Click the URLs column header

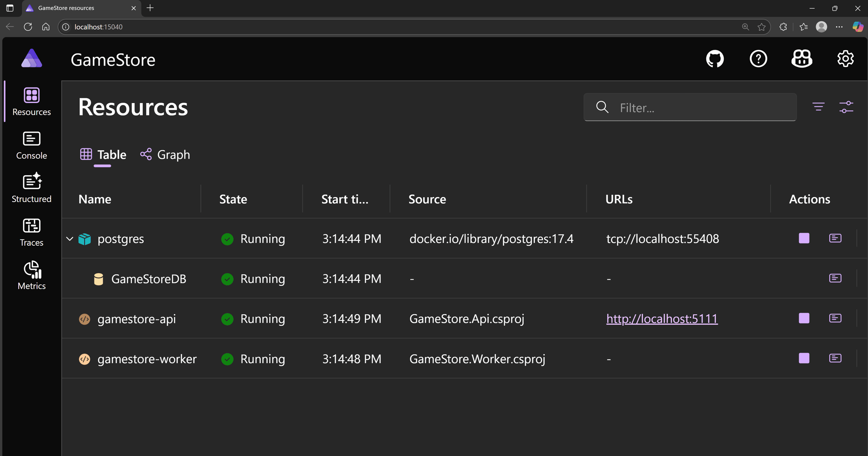(x=619, y=199)
